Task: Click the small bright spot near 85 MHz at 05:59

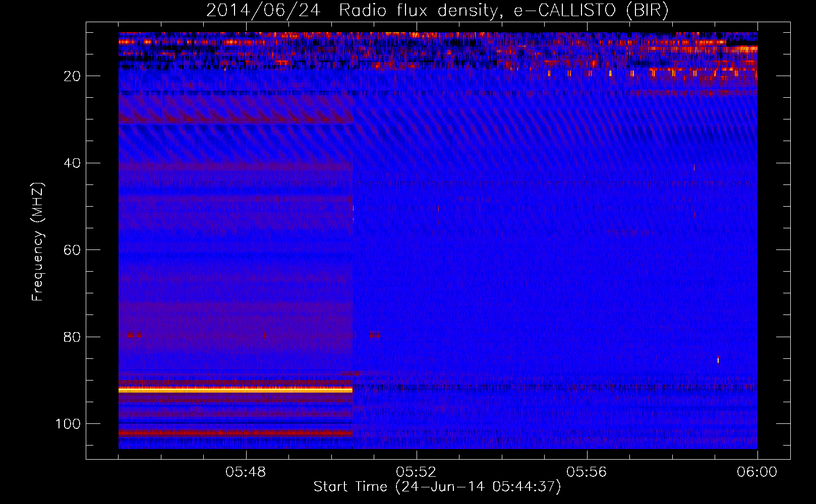Action: click(x=718, y=359)
